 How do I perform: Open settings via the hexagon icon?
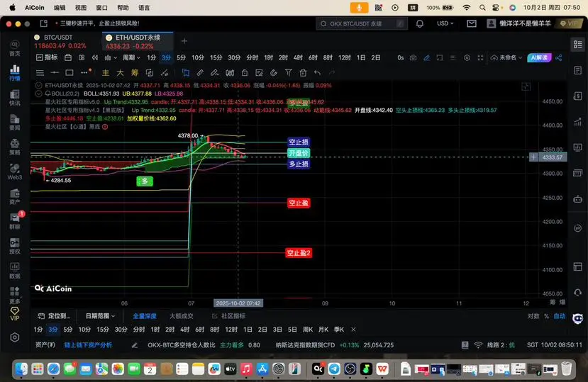15,337
